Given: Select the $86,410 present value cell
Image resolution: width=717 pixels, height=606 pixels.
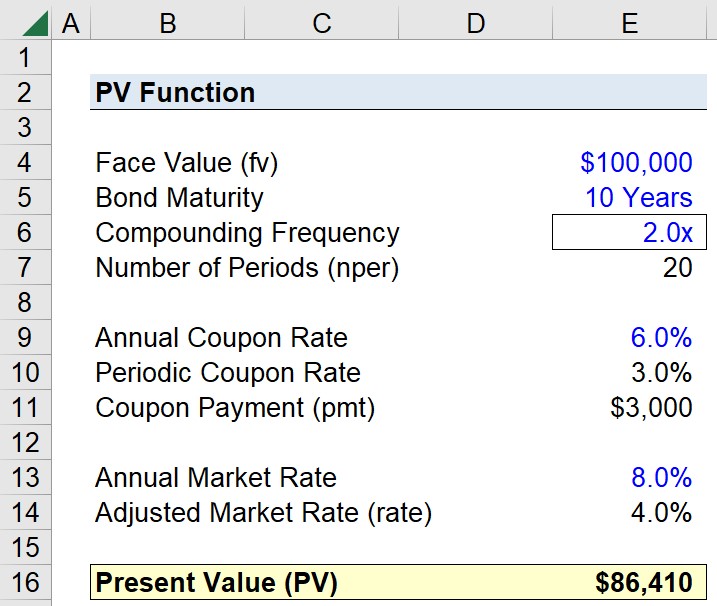Looking at the screenshot, I should [x=630, y=582].
